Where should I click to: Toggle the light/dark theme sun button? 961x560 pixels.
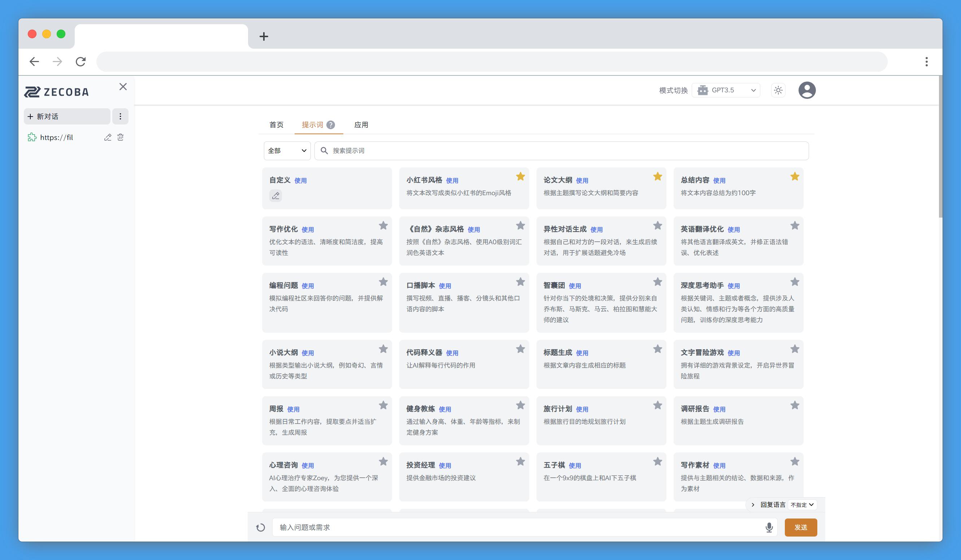pyautogui.click(x=778, y=90)
